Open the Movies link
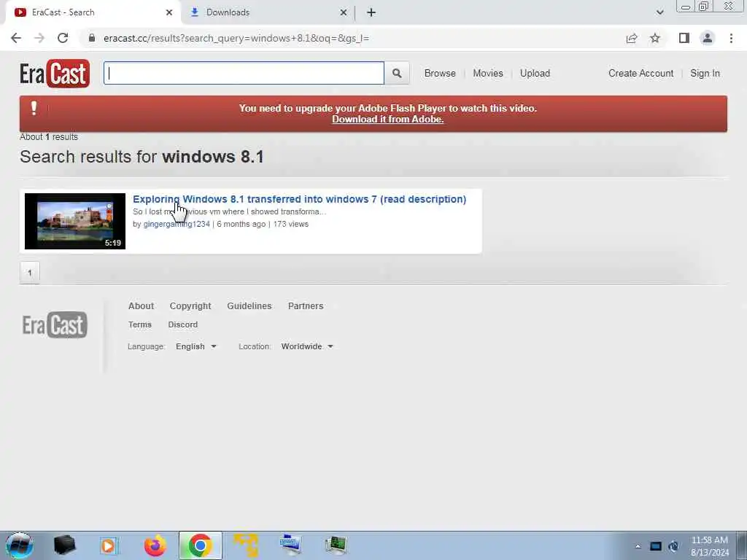This screenshot has height=560, width=747. [x=488, y=74]
